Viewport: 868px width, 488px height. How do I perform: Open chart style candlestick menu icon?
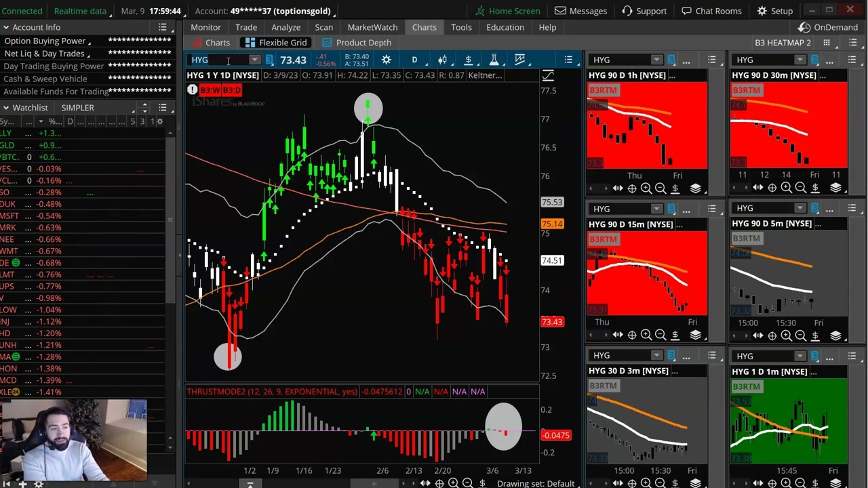pyautogui.click(x=442, y=60)
